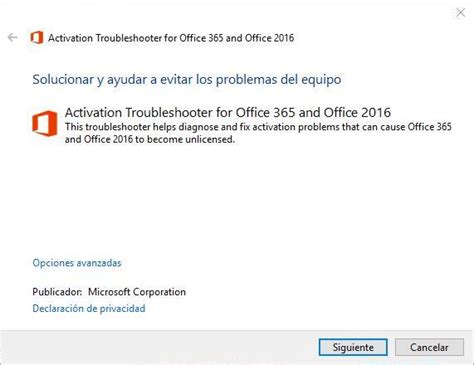Select the large Activation Troubleshooter item title
Viewport: 474px width, 365px height.
228,112
